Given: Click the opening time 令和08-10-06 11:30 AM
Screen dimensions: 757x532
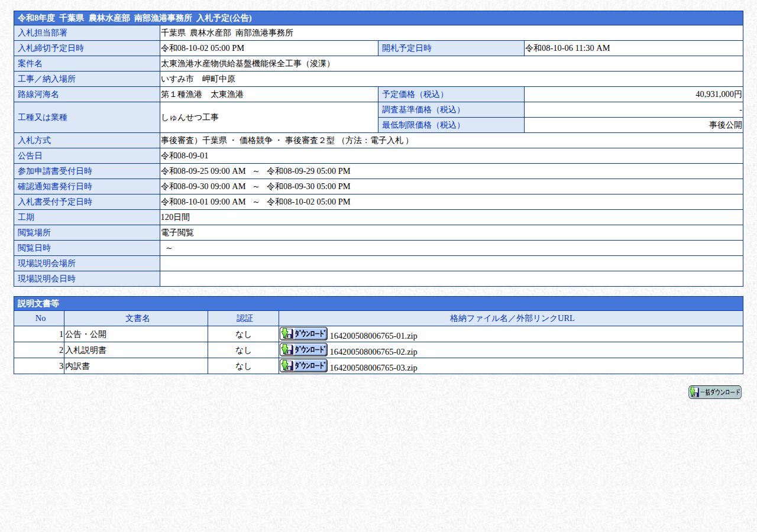Looking at the screenshot, I should (x=568, y=48).
